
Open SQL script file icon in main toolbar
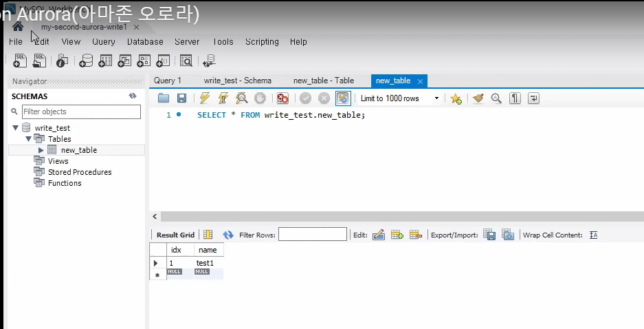(x=39, y=61)
